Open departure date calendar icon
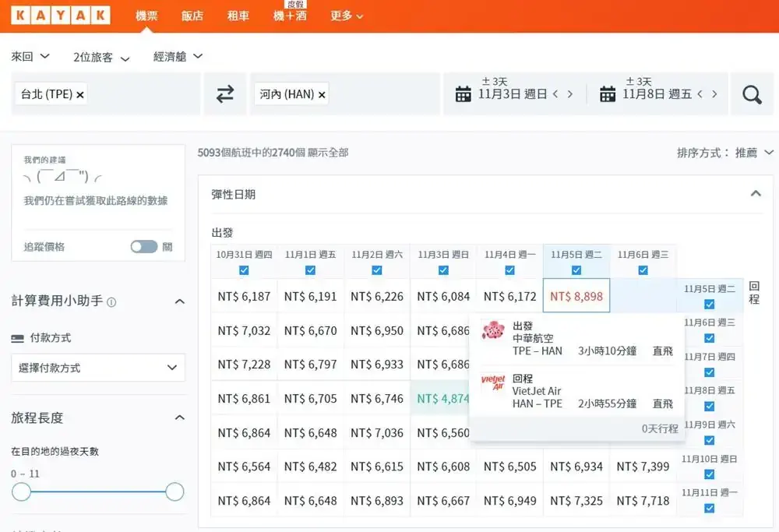 (x=464, y=94)
